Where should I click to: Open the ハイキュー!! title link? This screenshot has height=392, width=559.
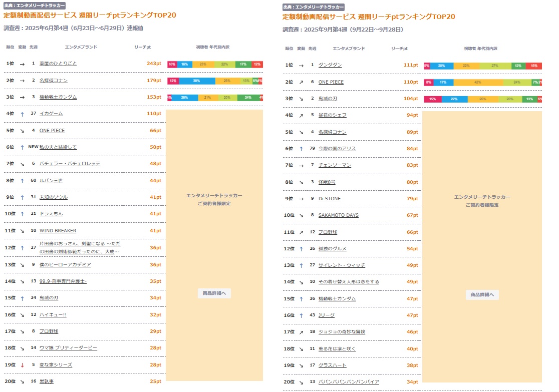tap(53, 315)
